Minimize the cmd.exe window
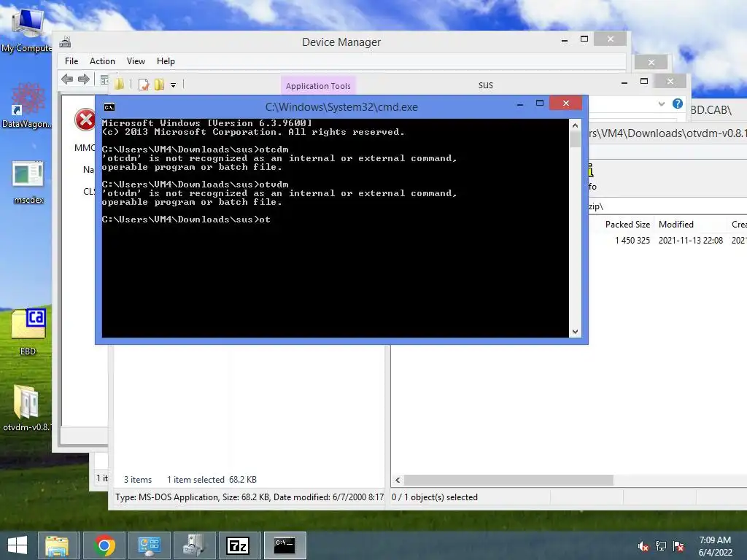The height and width of the screenshot is (560, 747). click(x=520, y=104)
